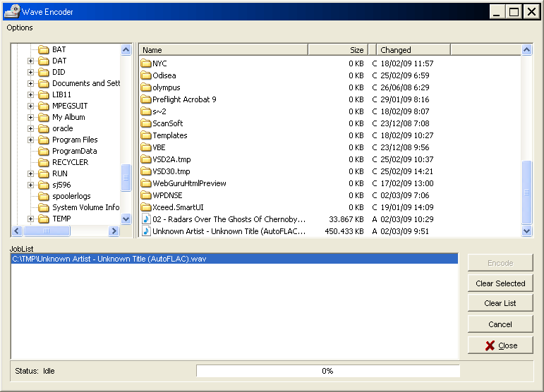Open the Options menu
The image size is (544, 392).
point(20,28)
